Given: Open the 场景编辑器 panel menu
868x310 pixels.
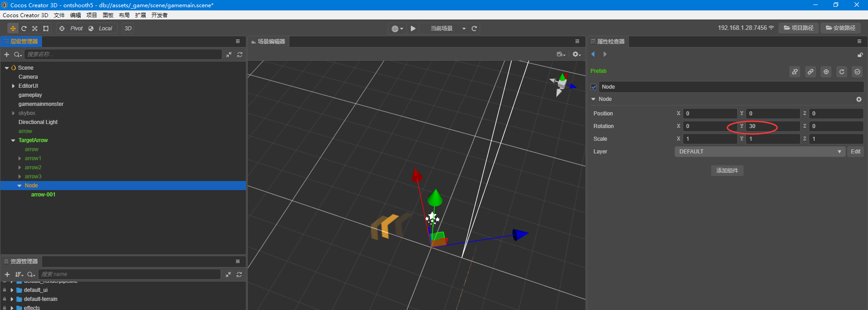Looking at the screenshot, I should click(577, 41).
